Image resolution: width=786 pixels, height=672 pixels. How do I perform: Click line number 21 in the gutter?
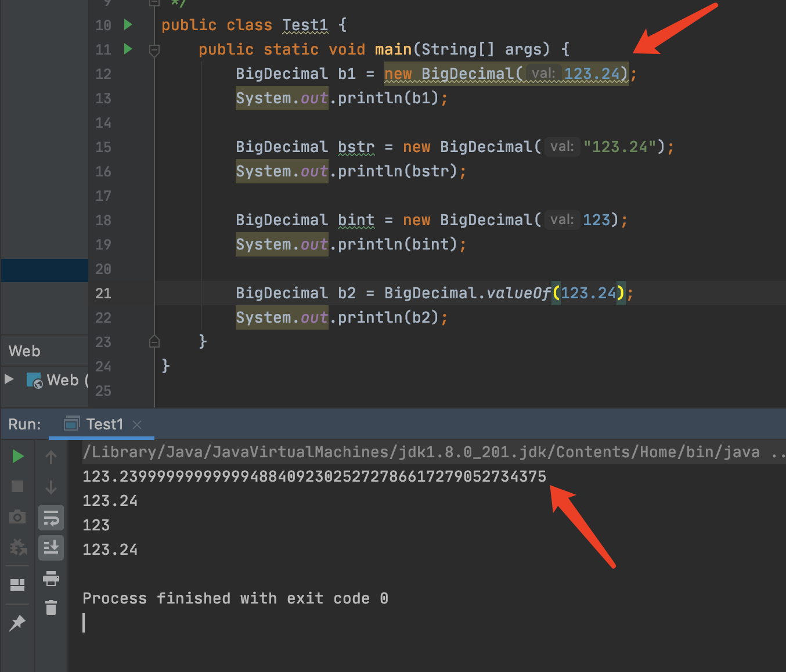point(103,293)
